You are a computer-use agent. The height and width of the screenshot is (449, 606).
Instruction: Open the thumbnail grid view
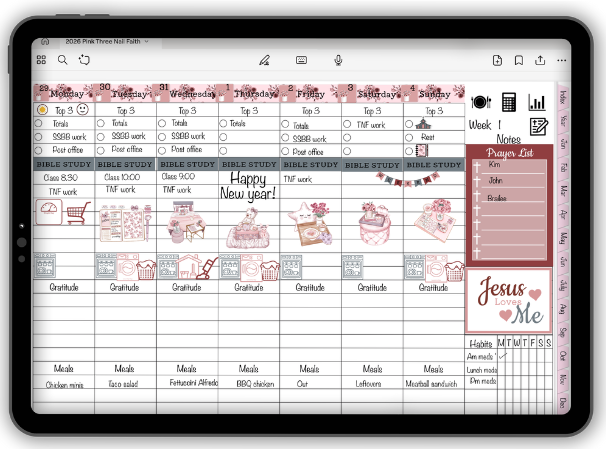coord(42,60)
